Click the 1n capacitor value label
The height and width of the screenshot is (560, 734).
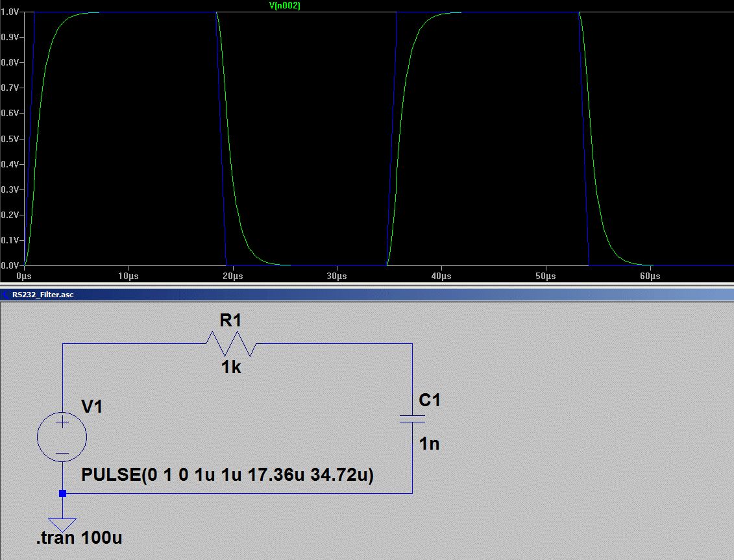tap(429, 444)
